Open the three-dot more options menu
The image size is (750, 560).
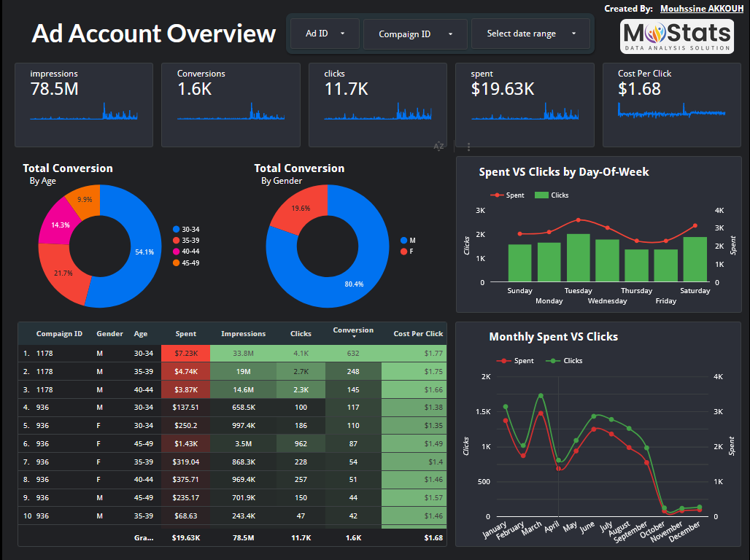click(468, 146)
